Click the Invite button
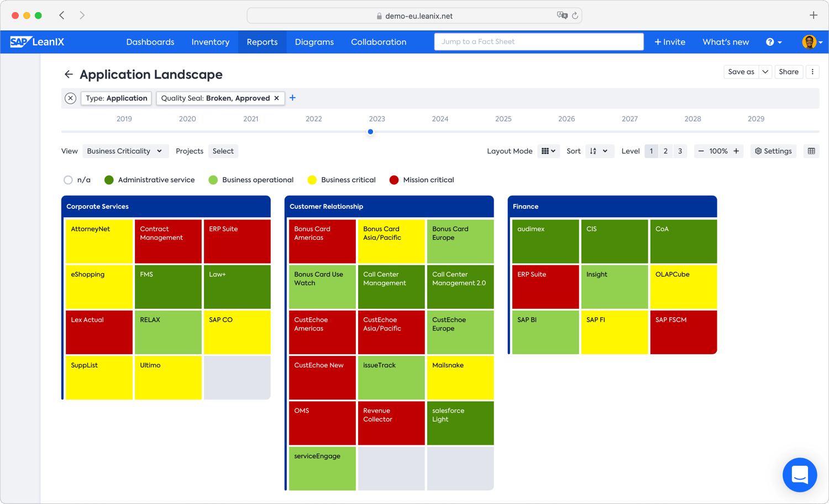This screenshot has width=829, height=504. click(670, 42)
